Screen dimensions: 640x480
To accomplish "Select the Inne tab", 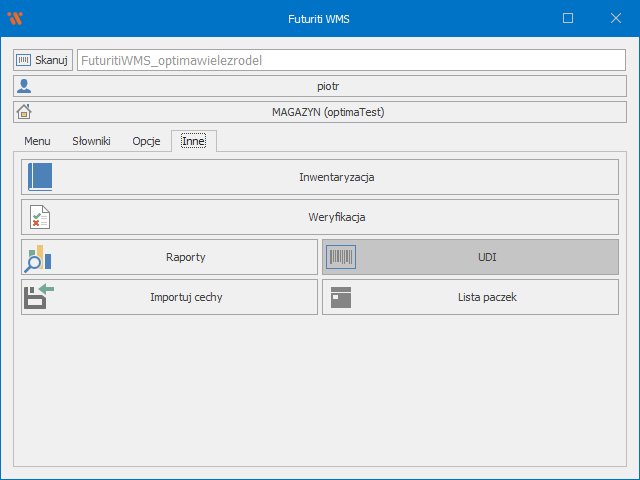I will point(193,141).
